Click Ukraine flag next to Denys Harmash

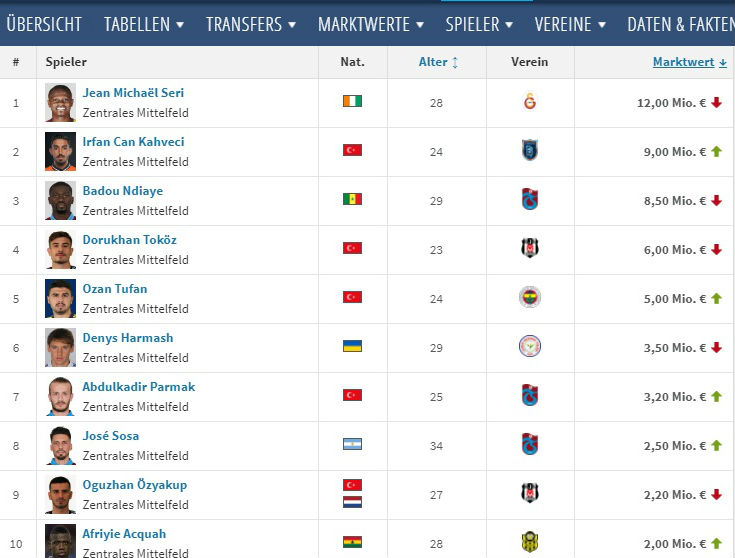pos(352,346)
